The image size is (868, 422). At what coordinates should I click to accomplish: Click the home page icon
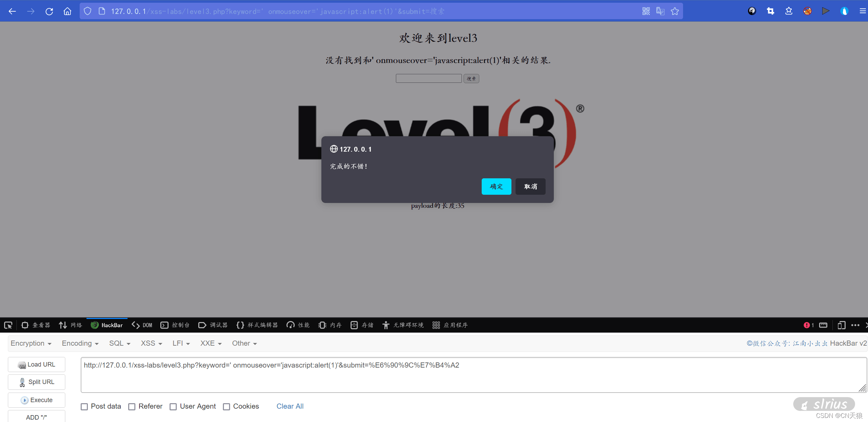point(67,11)
